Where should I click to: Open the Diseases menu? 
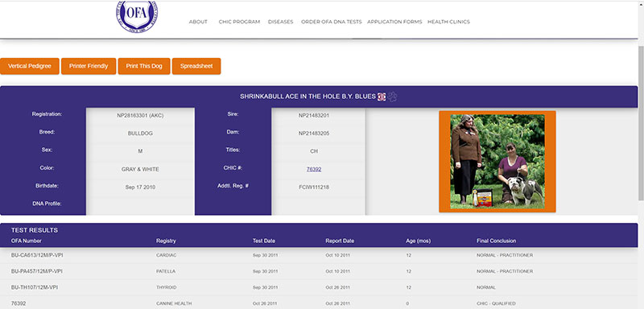tap(280, 22)
